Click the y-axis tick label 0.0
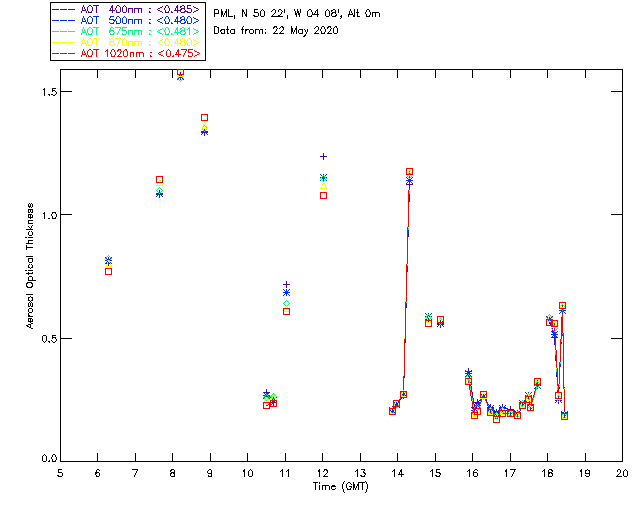This screenshot has width=640, height=512. (x=49, y=459)
